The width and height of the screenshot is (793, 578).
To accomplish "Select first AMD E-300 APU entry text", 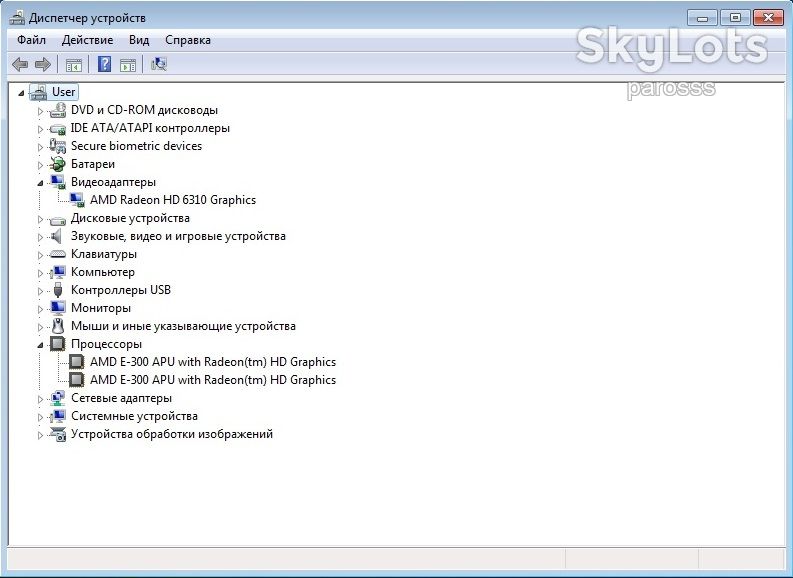I will click(x=213, y=362).
